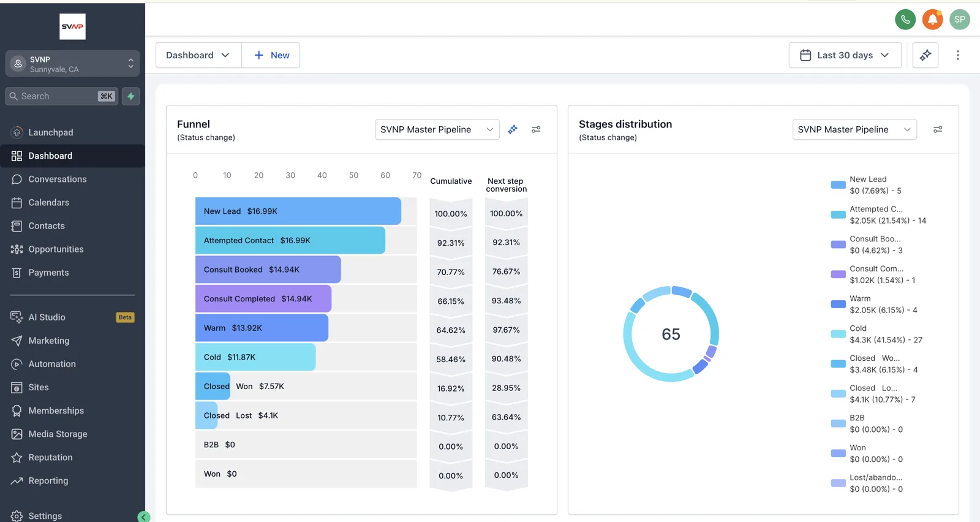Click the sparkle AI icon beside date range
Viewport: 980px width, 522px height.
pos(925,55)
